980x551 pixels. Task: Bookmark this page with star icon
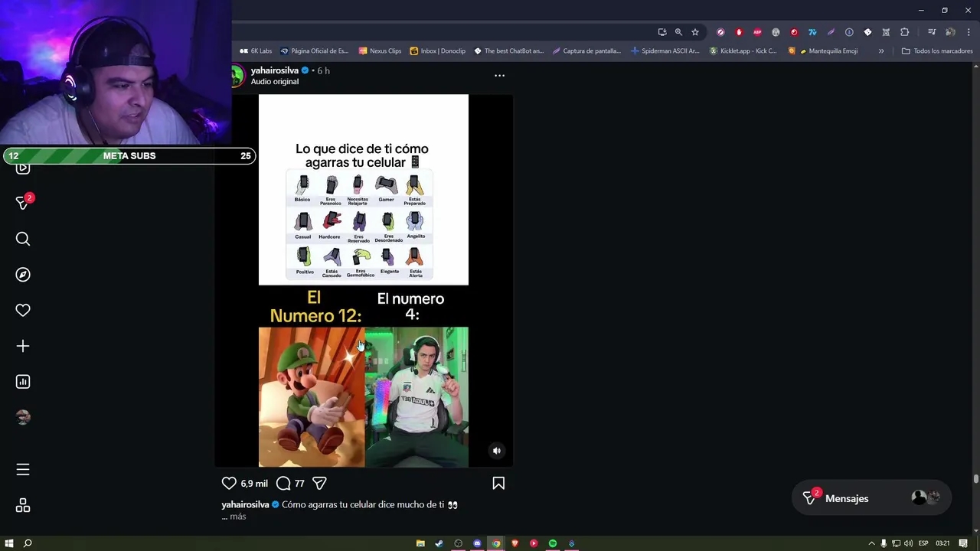[695, 32]
